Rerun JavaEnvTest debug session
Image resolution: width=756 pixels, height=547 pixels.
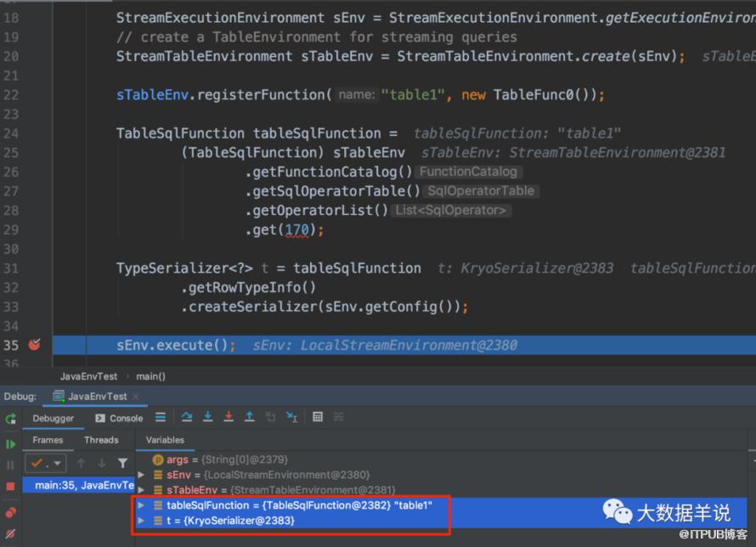[x=10, y=419]
